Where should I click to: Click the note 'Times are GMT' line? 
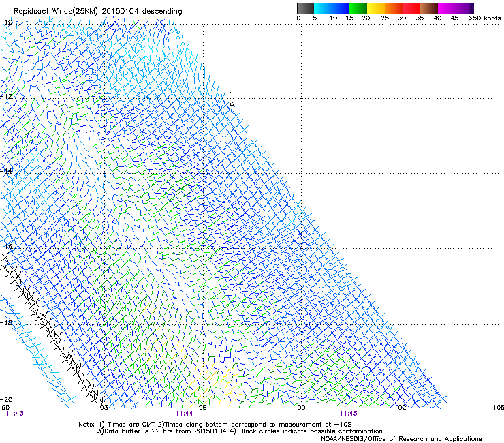click(215, 425)
